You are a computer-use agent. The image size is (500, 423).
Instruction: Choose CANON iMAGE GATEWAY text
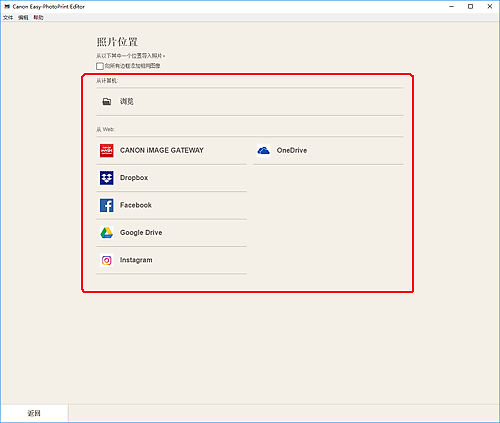[162, 150]
